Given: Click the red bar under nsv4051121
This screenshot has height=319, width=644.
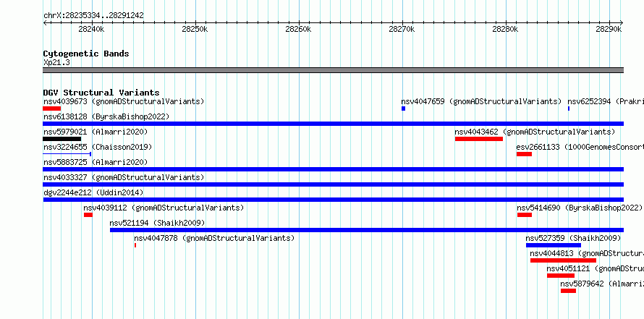Looking at the screenshot, I should click(x=561, y=276).
